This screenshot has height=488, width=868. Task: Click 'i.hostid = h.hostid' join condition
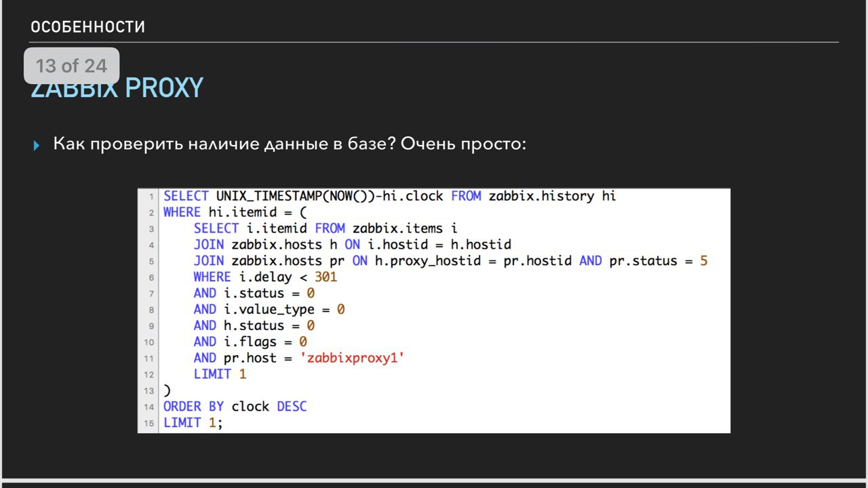[439, 245]
